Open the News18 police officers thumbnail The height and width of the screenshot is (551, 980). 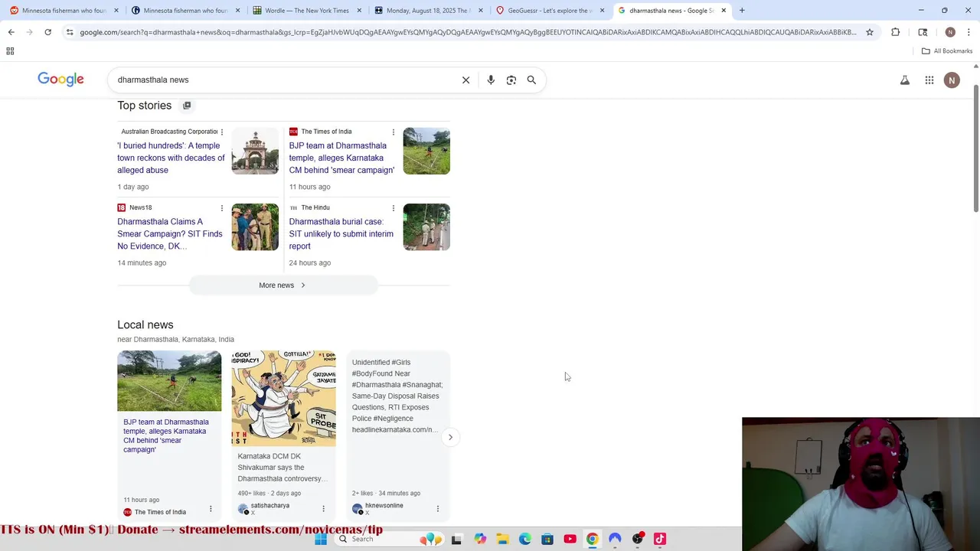point(255,227)
